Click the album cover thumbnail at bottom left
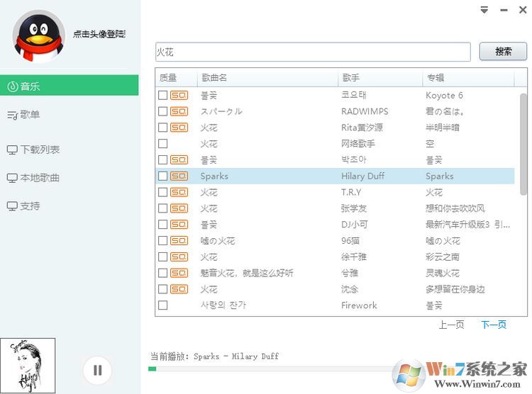Viewport: 532px width, 394px height. 28,366
